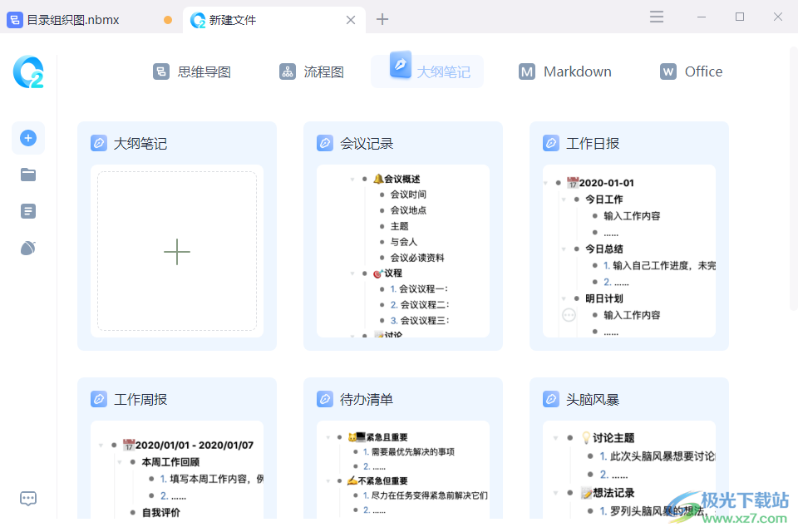Select the Office category
The image size is (798, 532).
(x=691, y=71)
